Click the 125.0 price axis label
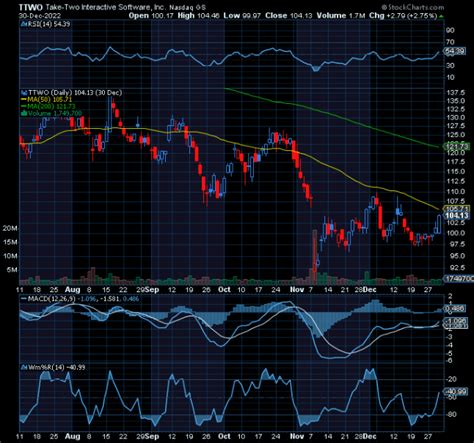474x443 pixels. pyautogui.click(x=456, y=135)
